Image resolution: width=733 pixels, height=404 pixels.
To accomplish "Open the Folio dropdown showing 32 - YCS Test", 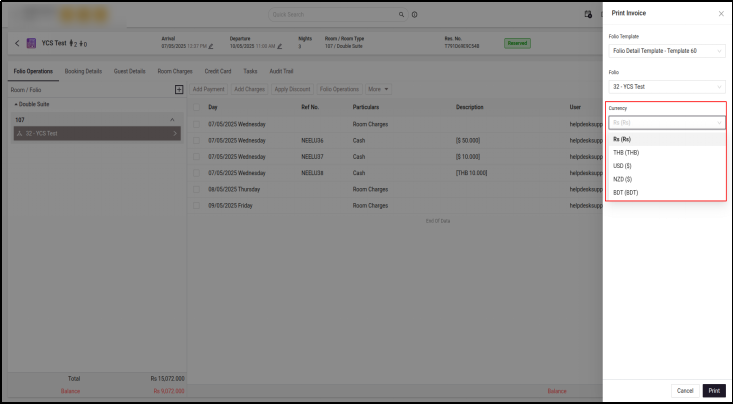I will coord(667,87).
